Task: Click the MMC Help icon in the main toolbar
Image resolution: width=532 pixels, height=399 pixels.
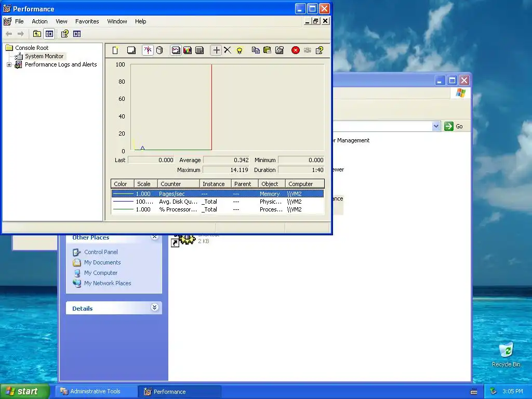Action: [64, 34]
